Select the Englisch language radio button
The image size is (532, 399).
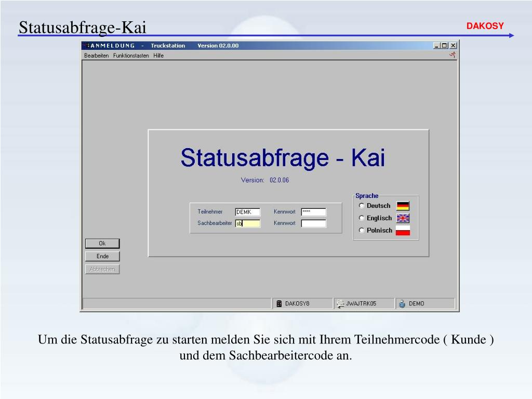[362, 218]
